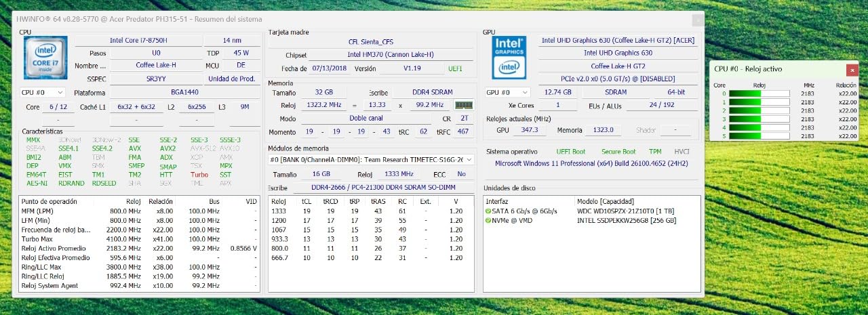Click the green check icon for SATA drive
This screenshot has height=315, width=868.
(x=488, y=211)
